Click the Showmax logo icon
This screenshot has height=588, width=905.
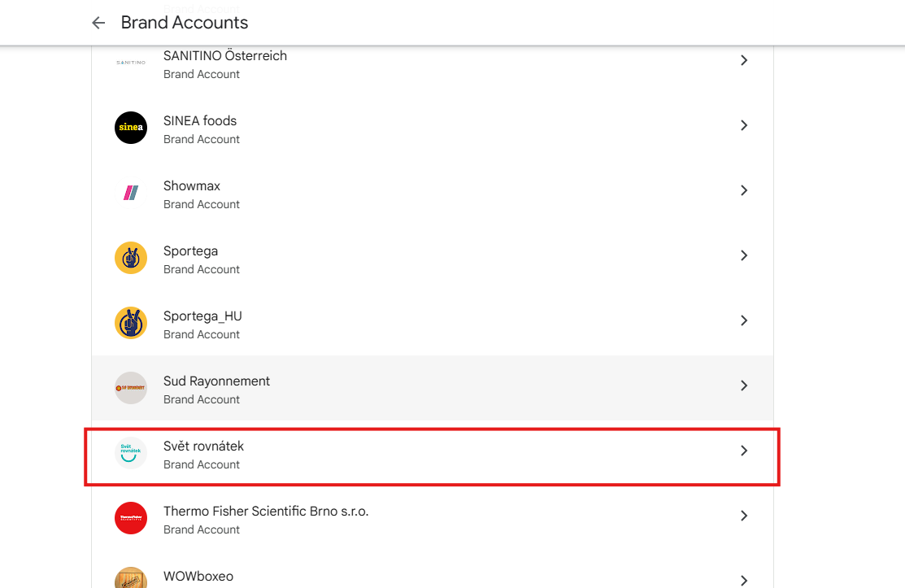[x=131, y=193]
